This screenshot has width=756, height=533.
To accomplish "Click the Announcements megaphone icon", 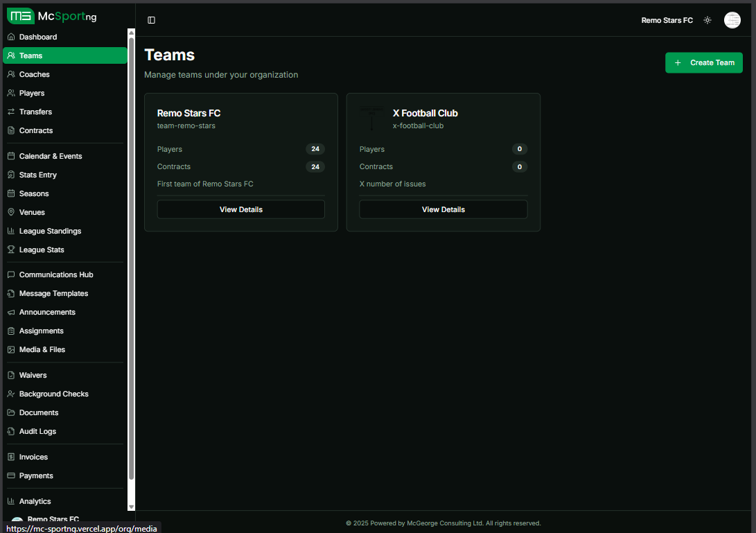I will click(11, 312).
